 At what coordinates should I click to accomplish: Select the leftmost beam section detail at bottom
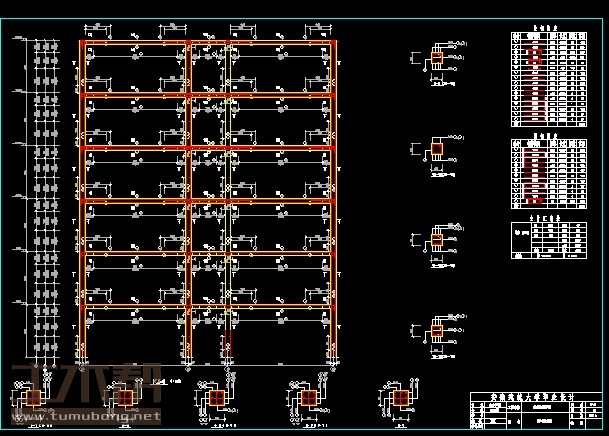click(36, 398)
